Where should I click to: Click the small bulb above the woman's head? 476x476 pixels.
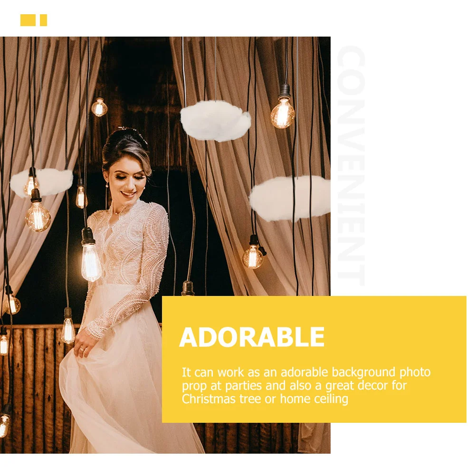click(99, 107)
